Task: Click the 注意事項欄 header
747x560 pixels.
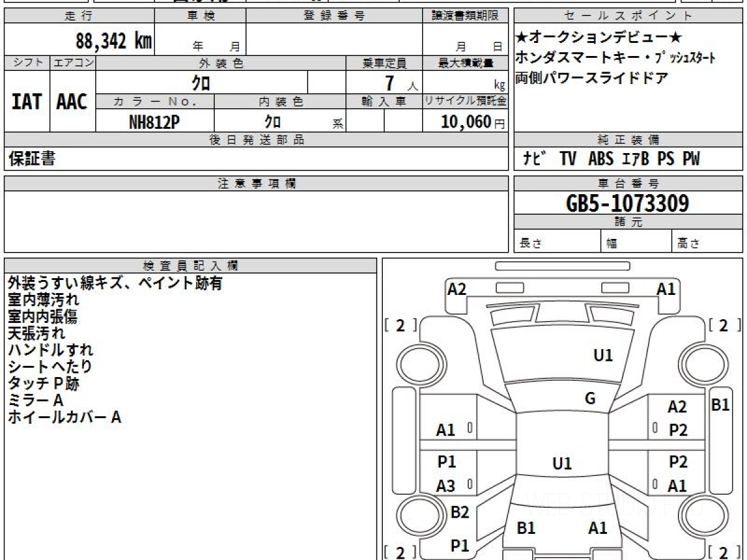Action: click(x=256, y=184)
